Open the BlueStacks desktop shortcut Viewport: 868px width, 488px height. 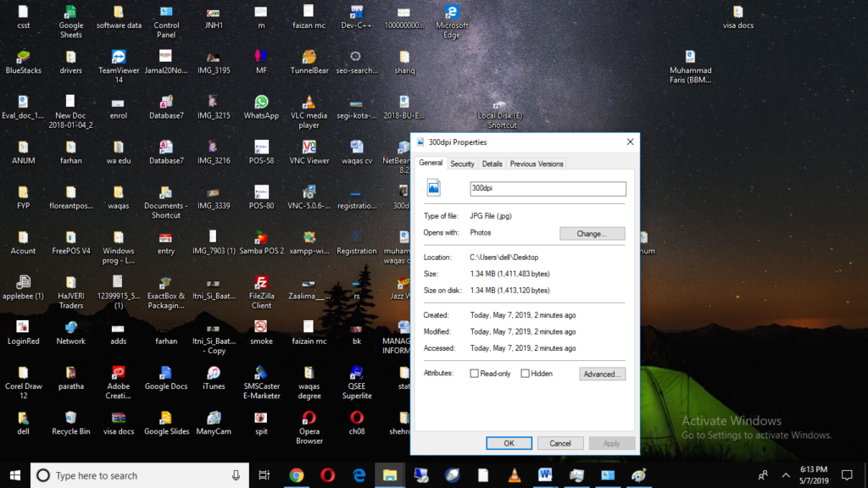tap(23, 62)
